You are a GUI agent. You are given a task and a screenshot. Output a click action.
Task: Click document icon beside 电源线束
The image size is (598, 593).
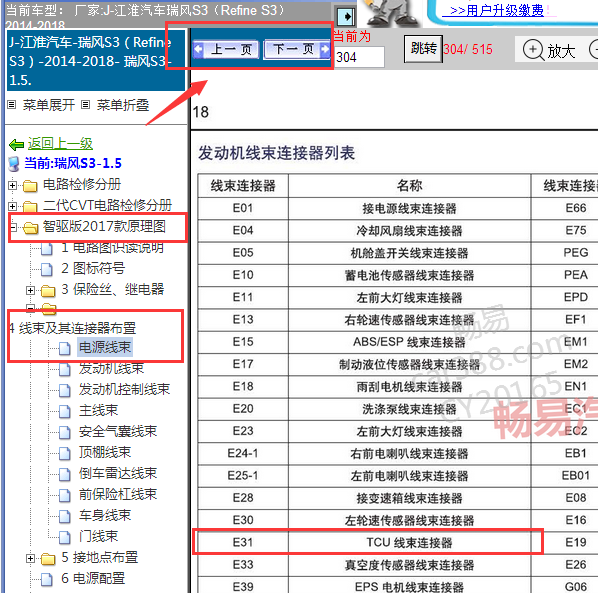click(64, 348)
